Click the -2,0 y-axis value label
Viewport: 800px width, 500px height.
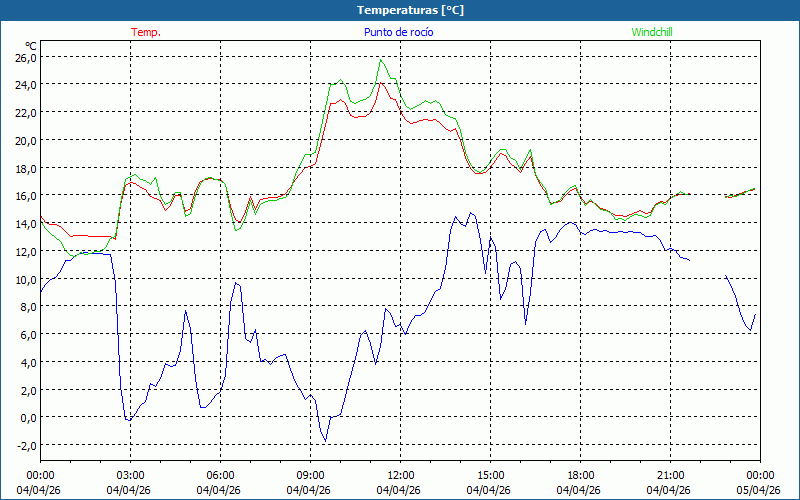(25, 445)
